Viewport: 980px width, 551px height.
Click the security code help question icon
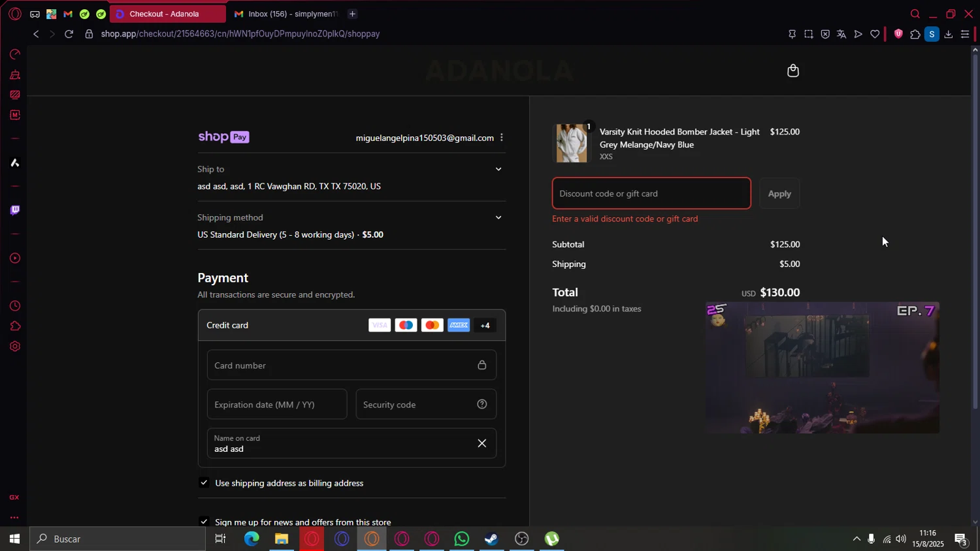(482, 404)
